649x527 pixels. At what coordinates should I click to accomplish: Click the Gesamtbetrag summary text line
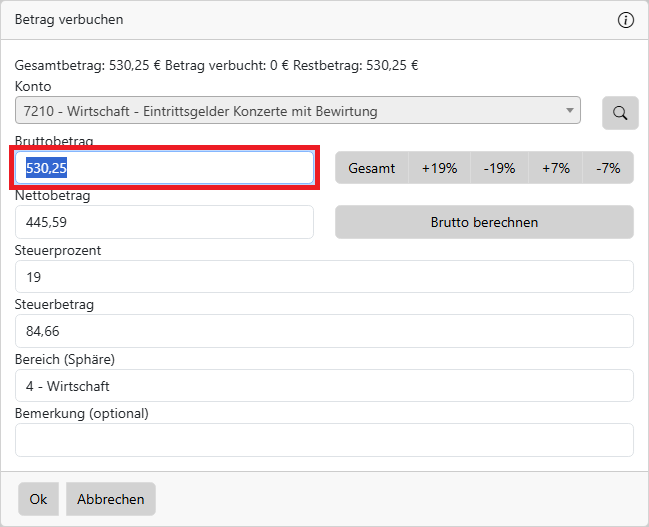click(216, 66)
